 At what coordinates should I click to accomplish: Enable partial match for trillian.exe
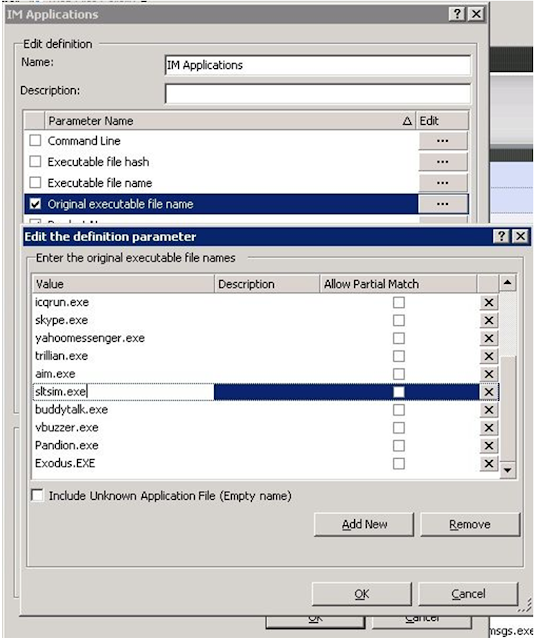pos(399,356)
